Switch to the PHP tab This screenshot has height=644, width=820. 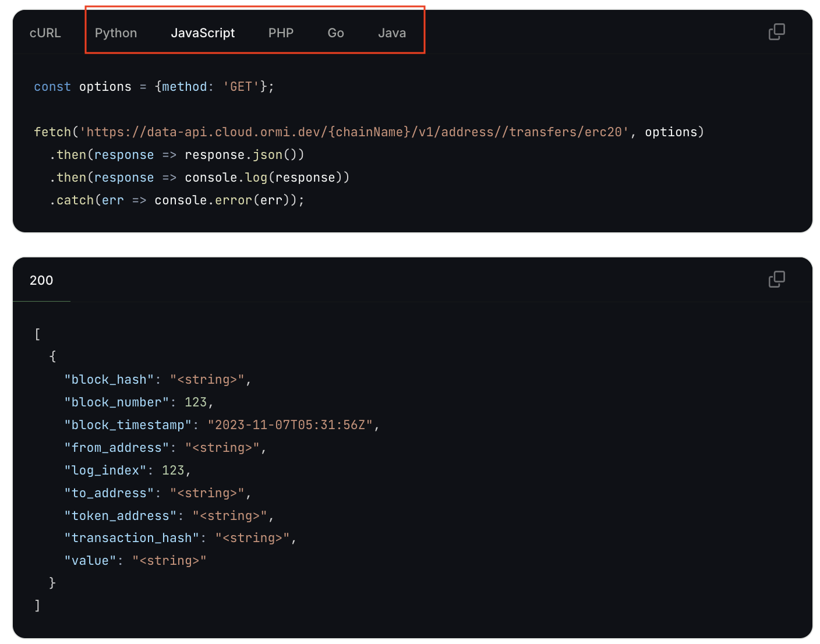click(x=281, y=33)
